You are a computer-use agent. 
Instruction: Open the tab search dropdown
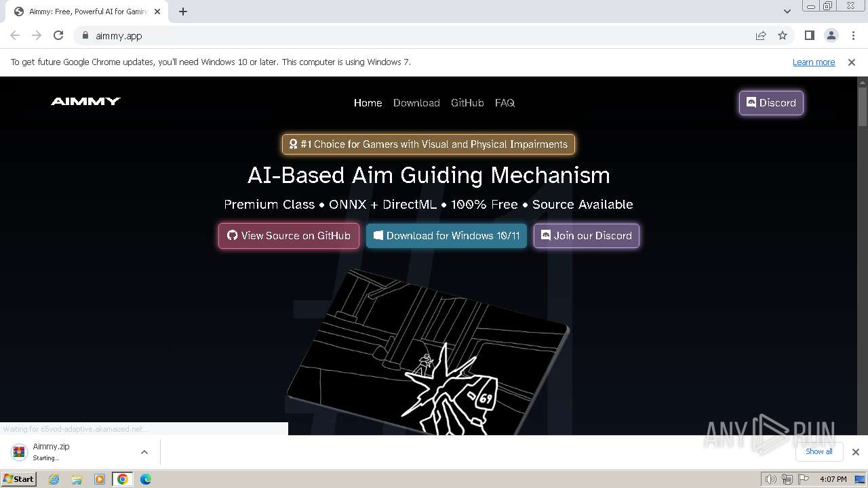click(x=787, y=12)
